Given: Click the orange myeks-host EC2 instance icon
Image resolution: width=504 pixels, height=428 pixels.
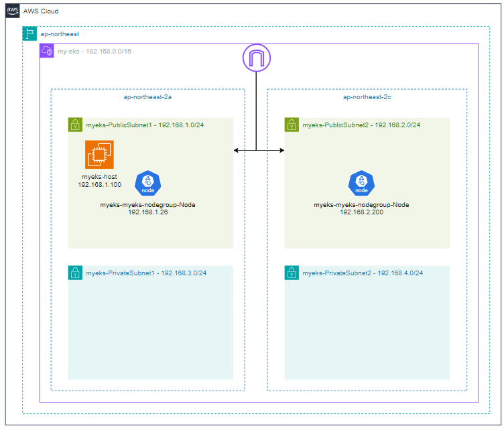Looking at the screenshot, I should (x=99, y=155).
